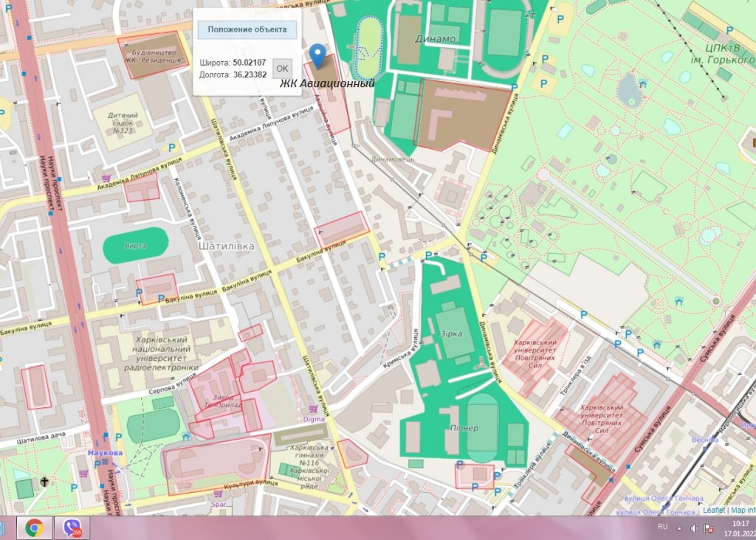Show hidden system tray icons
The width and height of the screenshot is (756, 540).
(680, 528)
